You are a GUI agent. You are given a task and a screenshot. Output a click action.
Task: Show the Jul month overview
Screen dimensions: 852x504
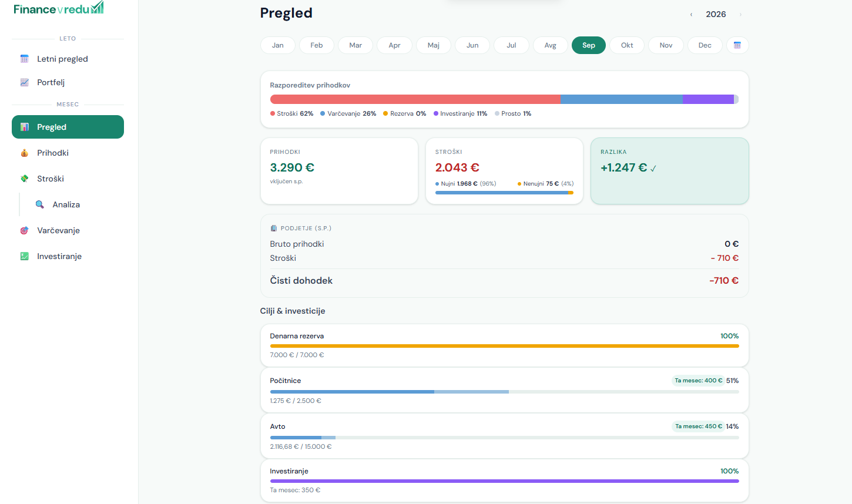[512, 45]
